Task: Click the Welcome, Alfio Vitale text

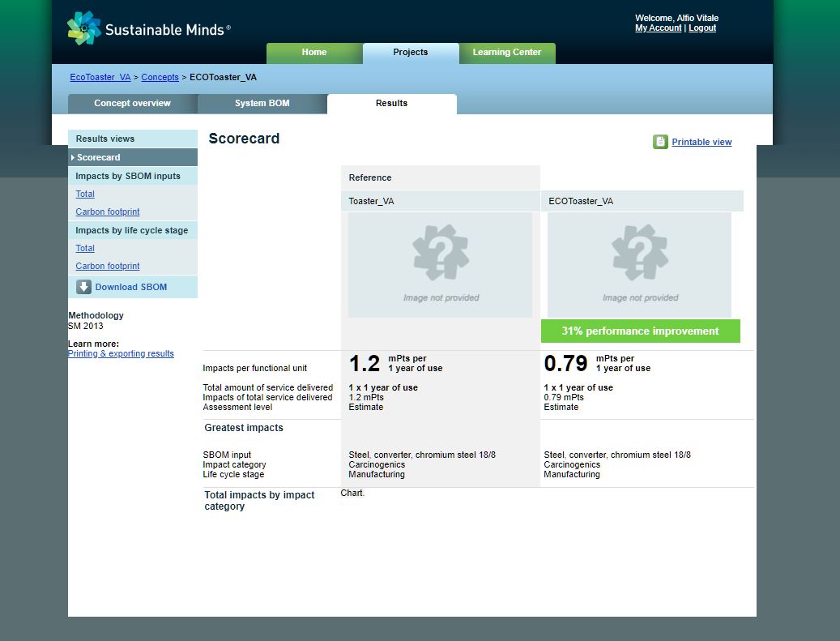Action: tap(676, 18)
